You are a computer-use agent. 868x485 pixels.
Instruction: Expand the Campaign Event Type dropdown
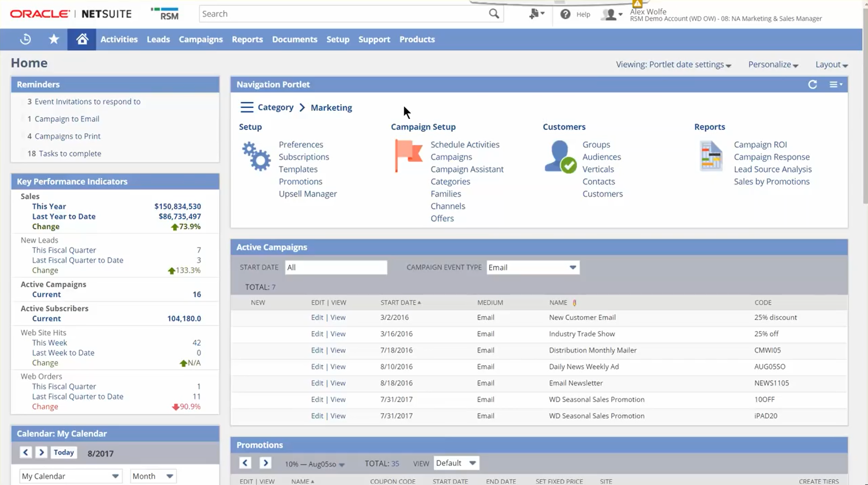(x=532, y=267)
